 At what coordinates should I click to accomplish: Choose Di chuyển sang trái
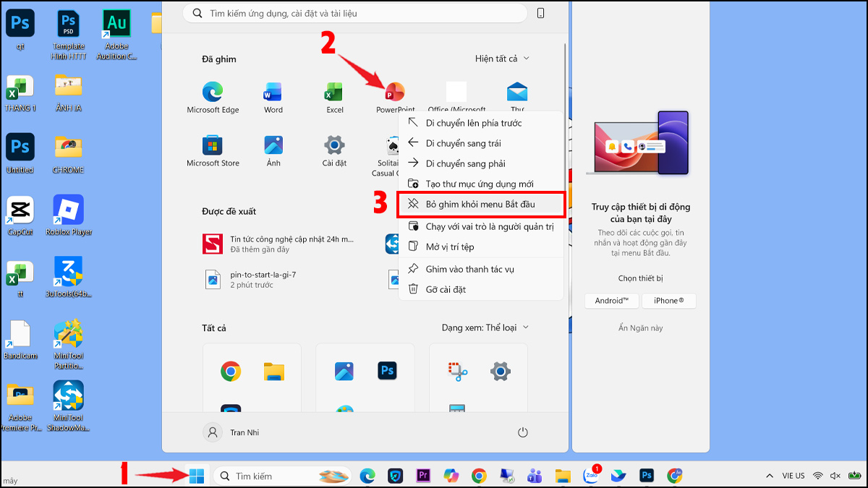[481, 143]
